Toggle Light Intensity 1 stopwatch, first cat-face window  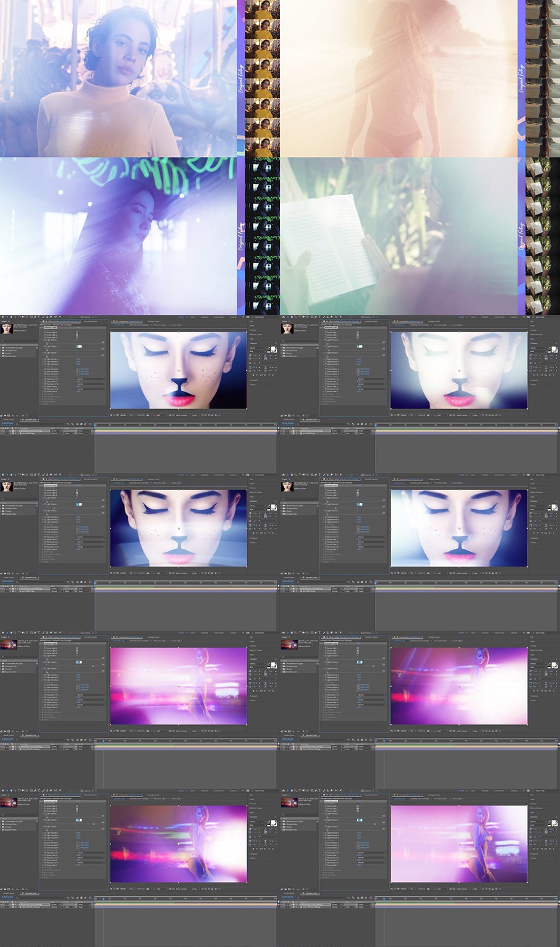coord(45,359)
